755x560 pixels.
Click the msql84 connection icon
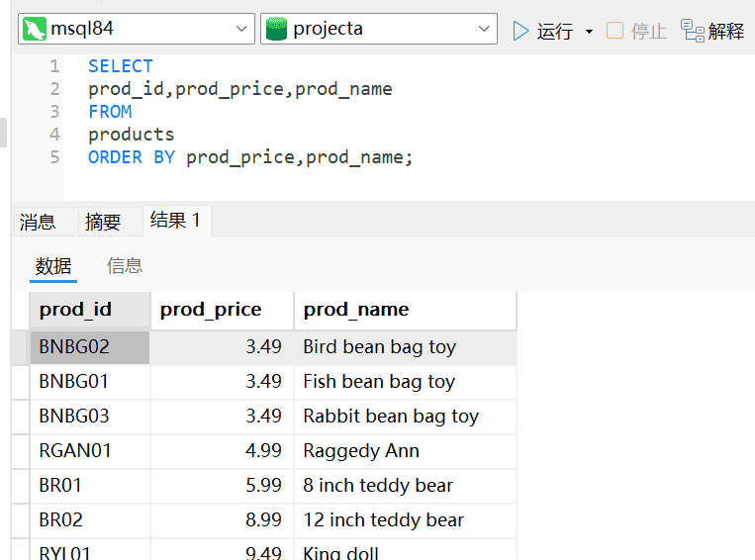click(35, 30)
